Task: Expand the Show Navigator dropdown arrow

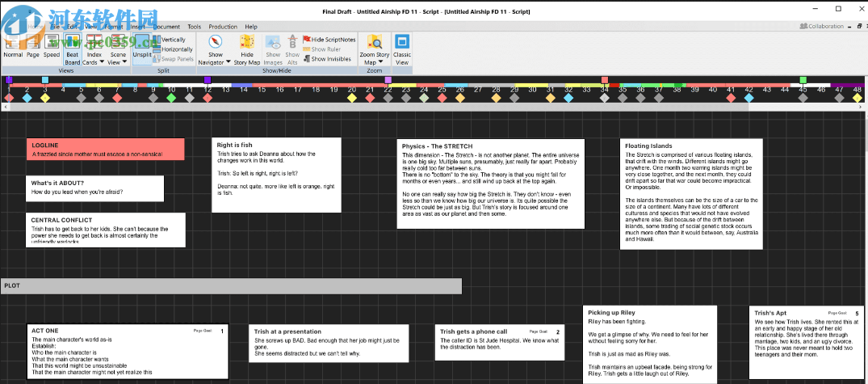Action: (228, 62)
